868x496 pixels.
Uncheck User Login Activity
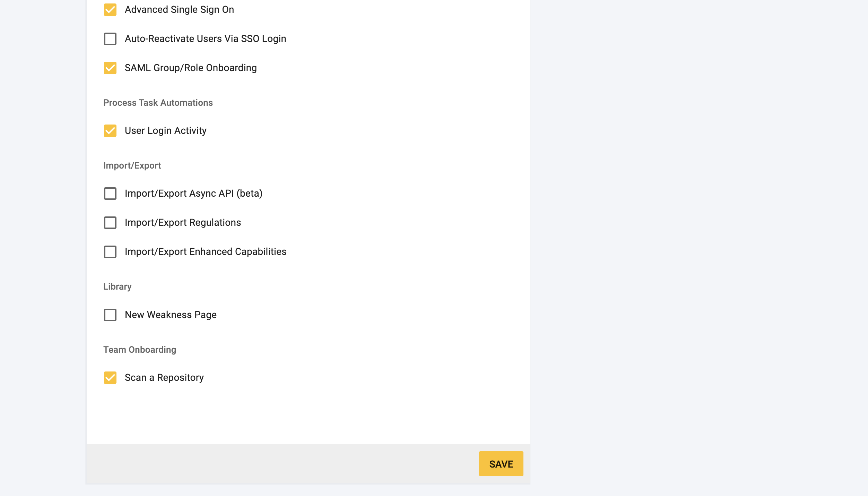point(110,131)
